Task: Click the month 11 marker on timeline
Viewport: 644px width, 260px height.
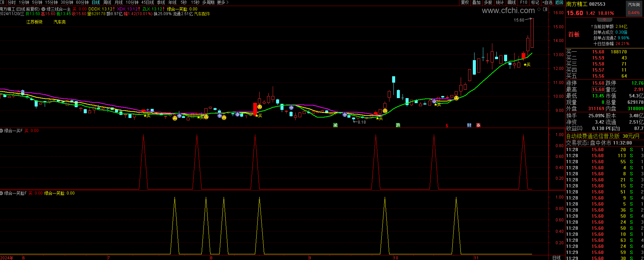Action: pos(476,258)
